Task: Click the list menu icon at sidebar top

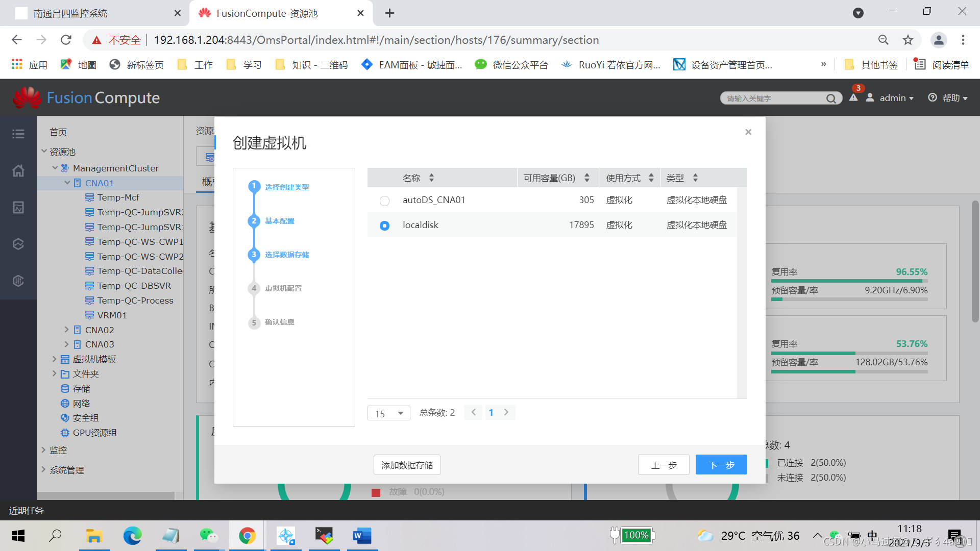Action: 18,134
